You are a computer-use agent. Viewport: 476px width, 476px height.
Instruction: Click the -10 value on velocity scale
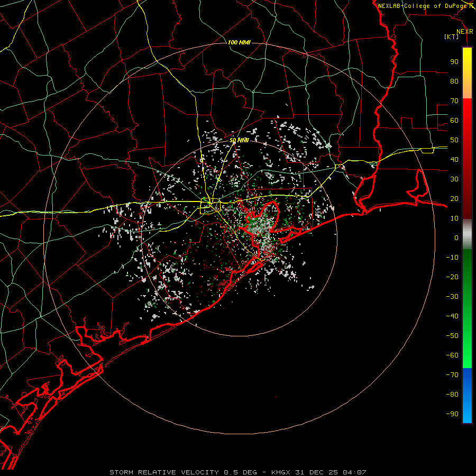(452, 258)
